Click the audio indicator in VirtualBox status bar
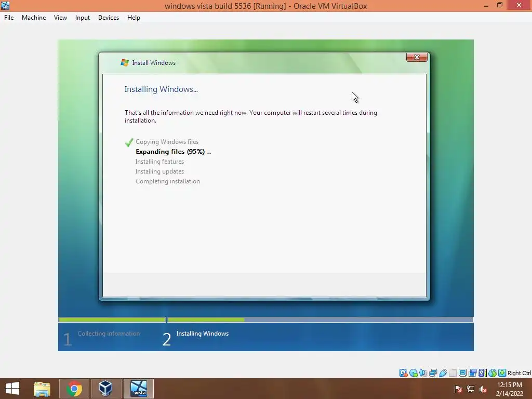 [x=423, y=373]
